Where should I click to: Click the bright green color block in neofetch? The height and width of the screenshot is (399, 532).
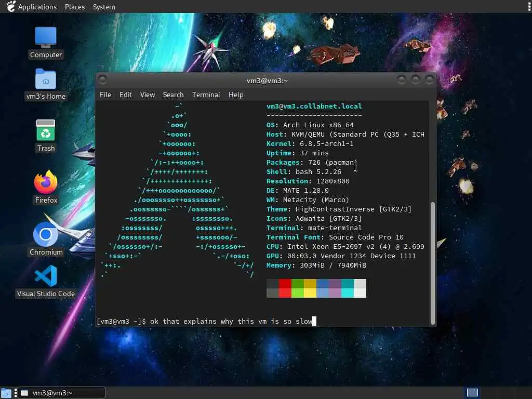pyautogui.click(x=298, y=293)
